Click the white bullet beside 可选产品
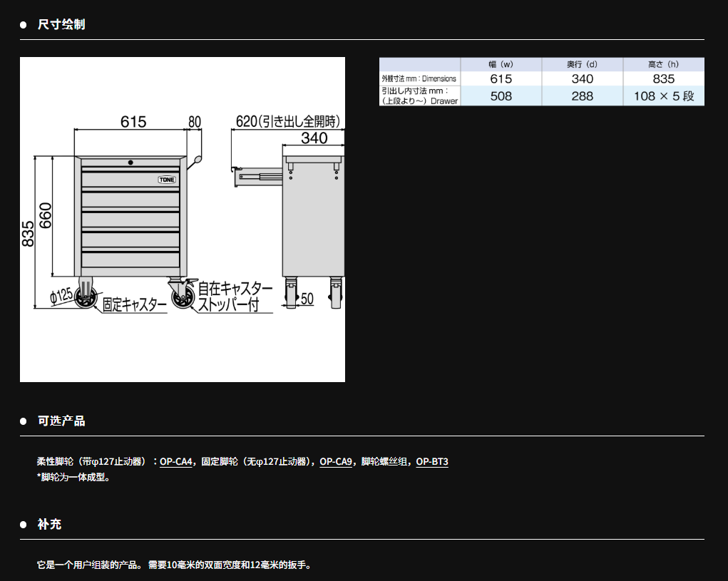 click(24, 421)
